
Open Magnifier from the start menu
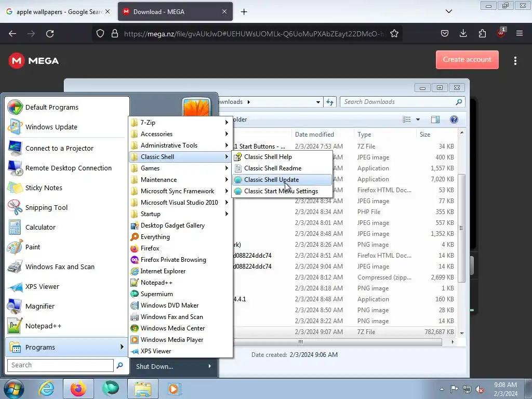(67, 306)
